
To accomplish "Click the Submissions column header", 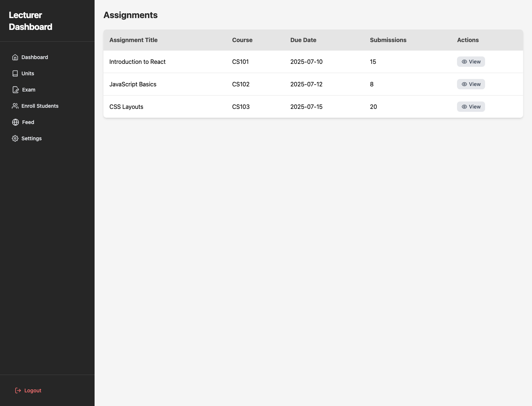I will pyautogui.click(x=388, y=40).
